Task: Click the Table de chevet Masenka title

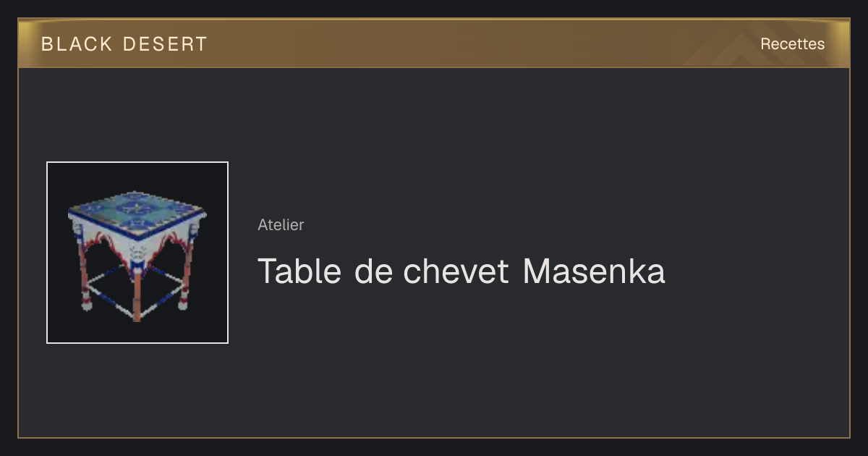Action: pyautogui.click(x=461, y=271)
